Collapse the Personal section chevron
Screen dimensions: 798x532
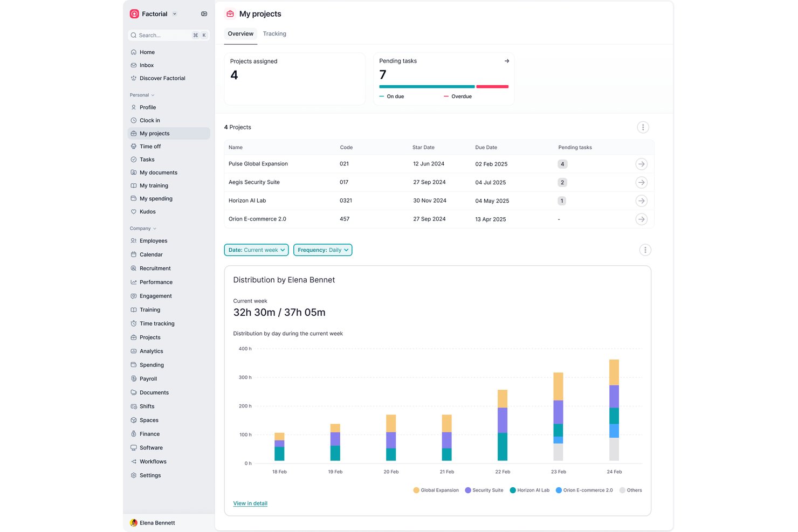pos(153,95)
